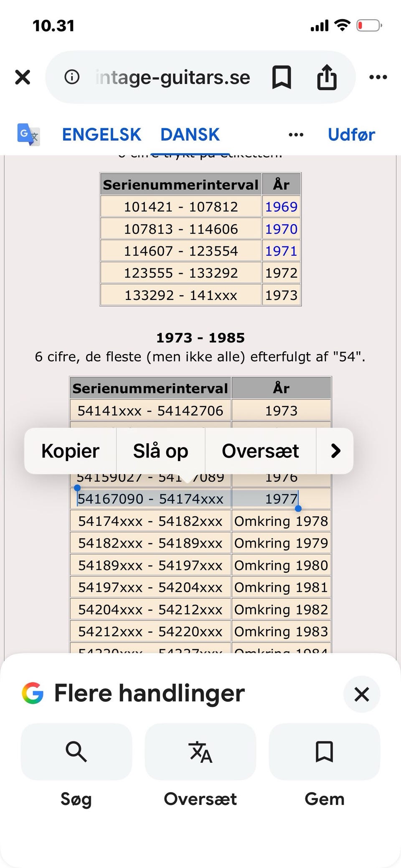Open the 1971 year link
The width and height of the screenshot is (401, 868).
[282, 251]
